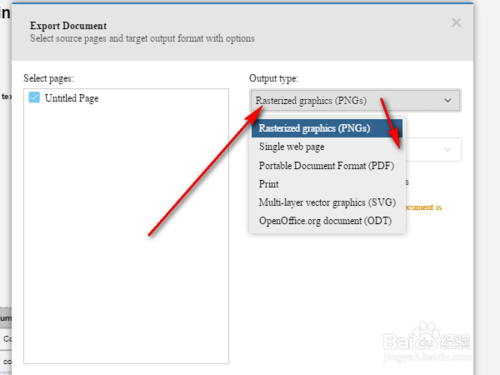Close the Export Document dialog
The width and height of the screenshot is (500, 375).
456,23
